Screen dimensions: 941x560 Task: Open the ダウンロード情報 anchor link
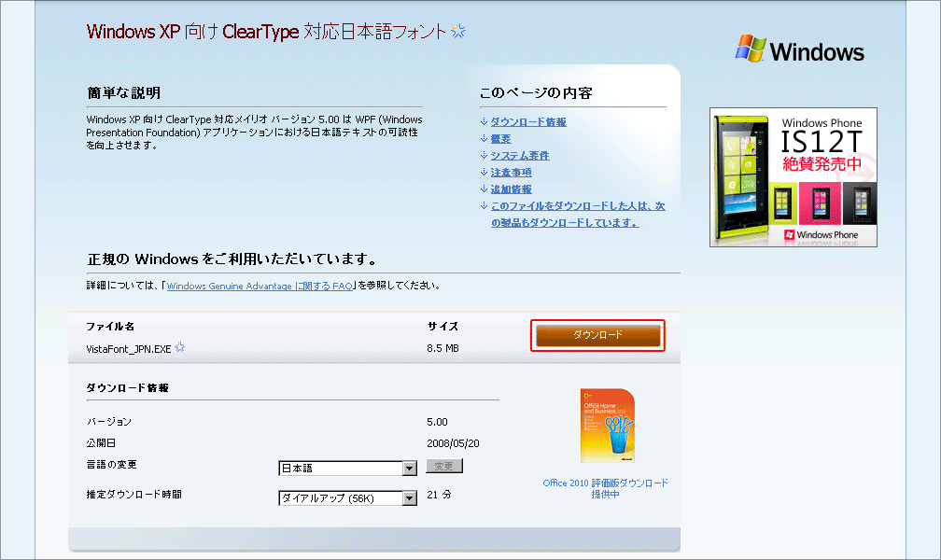(x=528, y=122)
